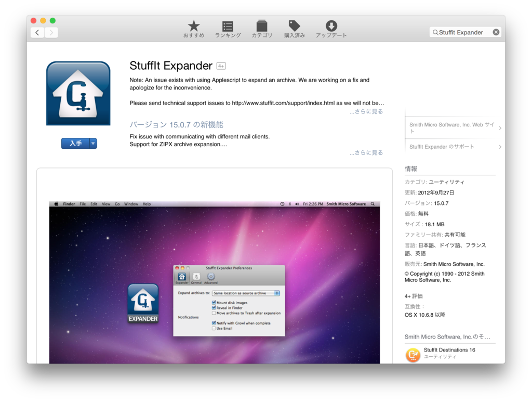Click the StuffIt Destinations 16 icon
This screenshot has width=532, height=402.
click(x=413, y=355)
